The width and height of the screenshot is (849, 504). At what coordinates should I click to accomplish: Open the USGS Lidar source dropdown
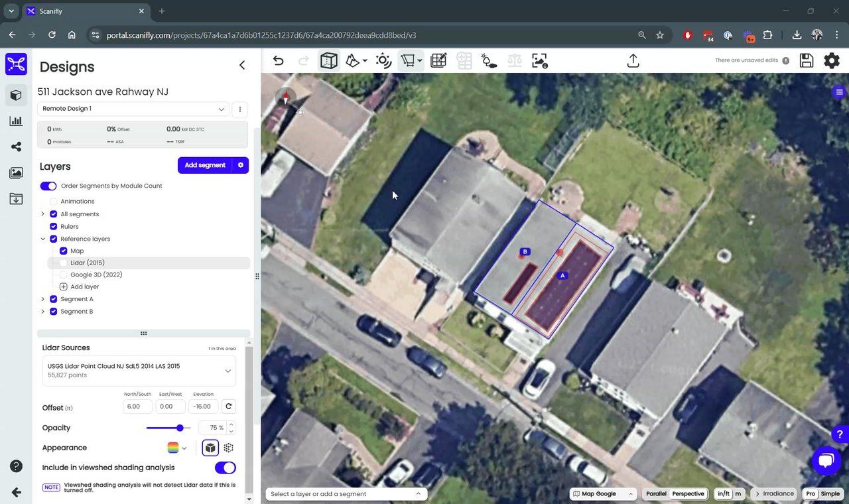228,371
